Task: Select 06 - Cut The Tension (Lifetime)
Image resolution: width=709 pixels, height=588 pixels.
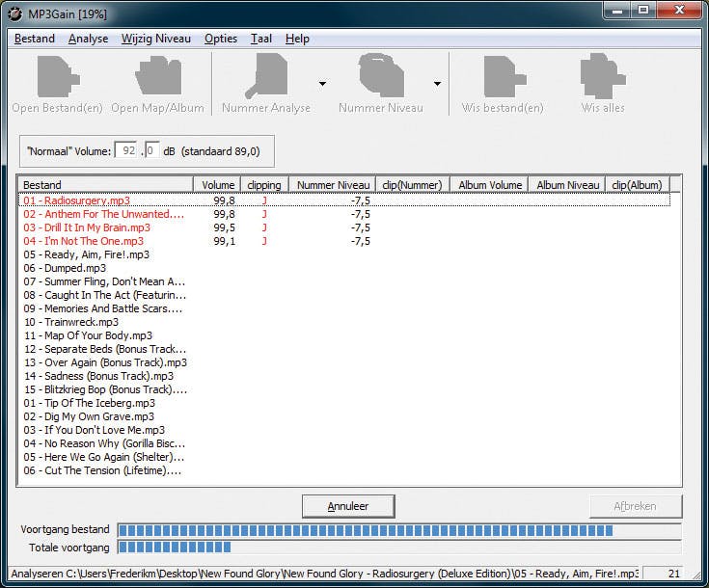Action: coord(102,471)
